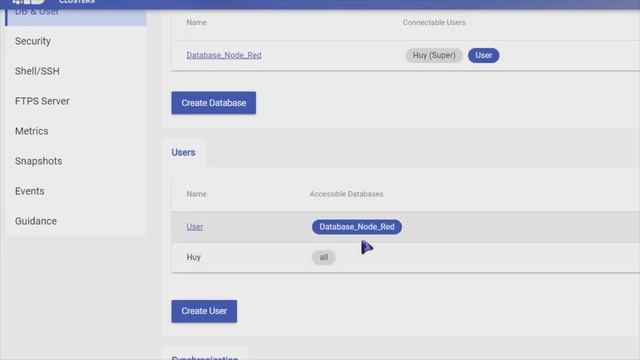The width and height of the screenshot is (640, 360).
Task: Open the Database_Node_Red database link
Action: 224,55
